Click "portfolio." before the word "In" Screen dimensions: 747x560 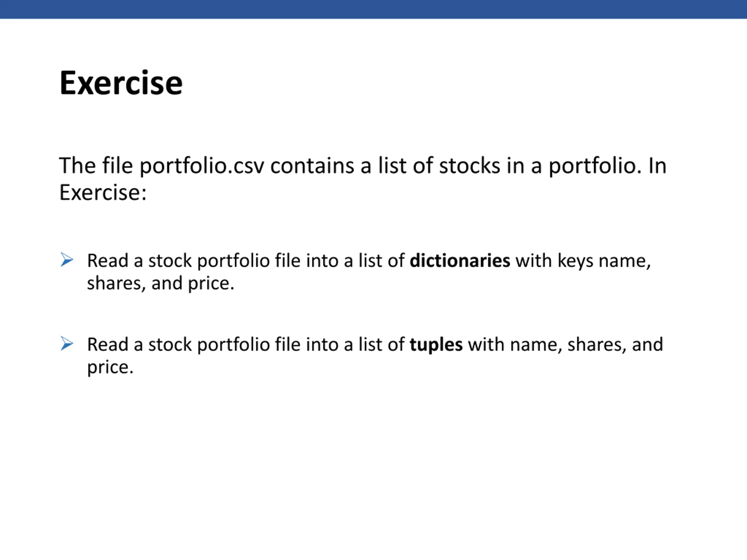pyautogui.click(x=595, y=166)
